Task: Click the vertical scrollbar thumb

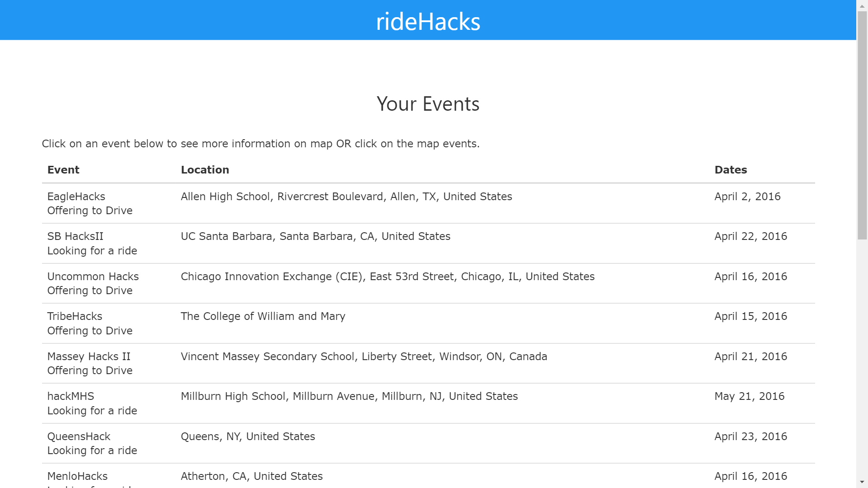Action: pos(862,125)
